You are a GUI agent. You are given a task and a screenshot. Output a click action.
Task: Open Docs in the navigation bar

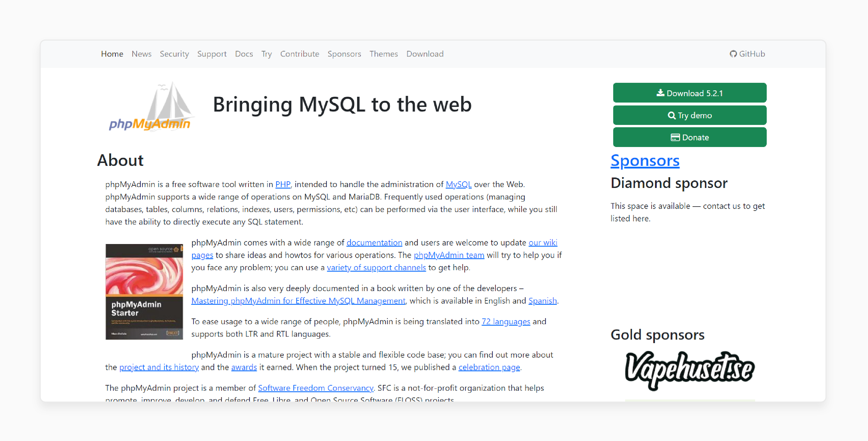click(244, 54)
